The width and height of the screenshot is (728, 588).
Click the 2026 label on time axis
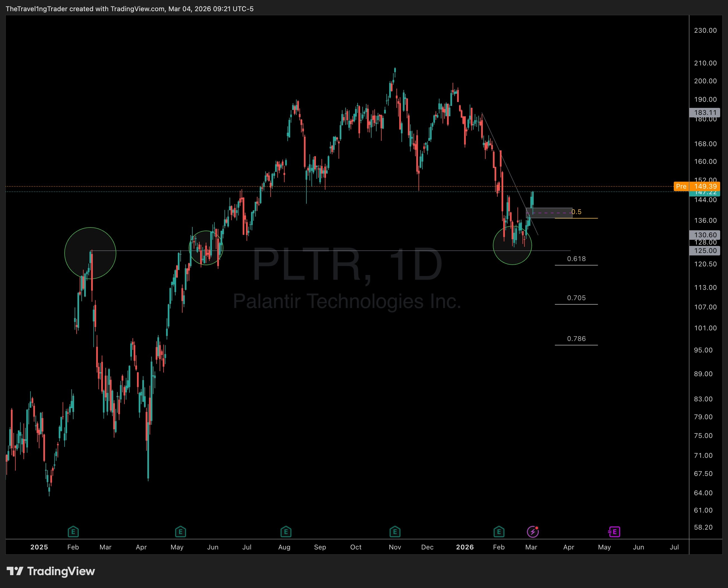(x=465, y=547)
